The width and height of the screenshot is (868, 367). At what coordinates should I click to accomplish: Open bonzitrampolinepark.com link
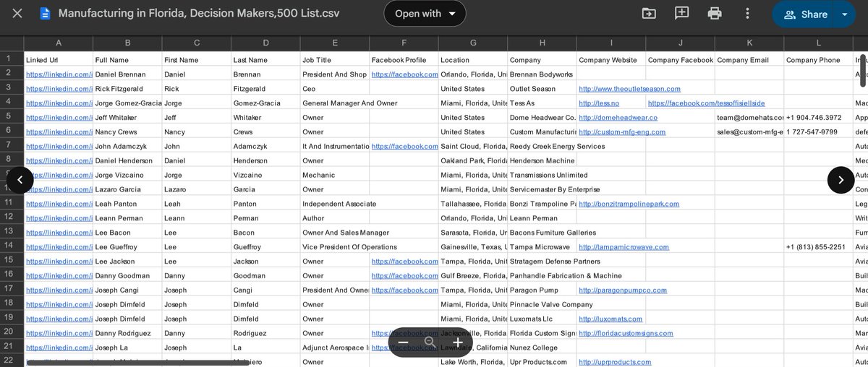pos(629,204)
